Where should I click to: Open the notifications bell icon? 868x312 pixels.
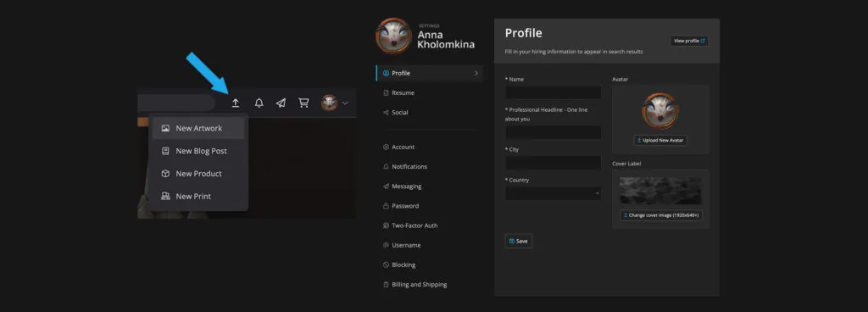click(259, 103)
